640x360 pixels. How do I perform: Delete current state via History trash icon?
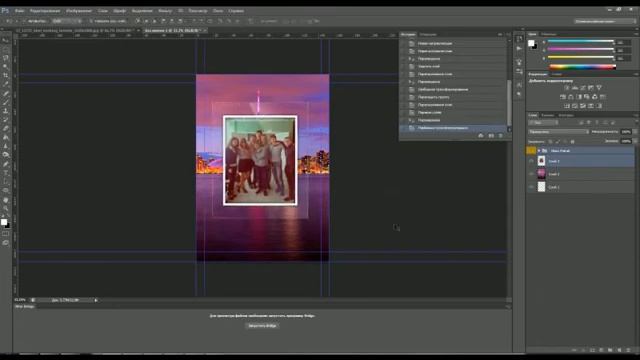[501, 136]
